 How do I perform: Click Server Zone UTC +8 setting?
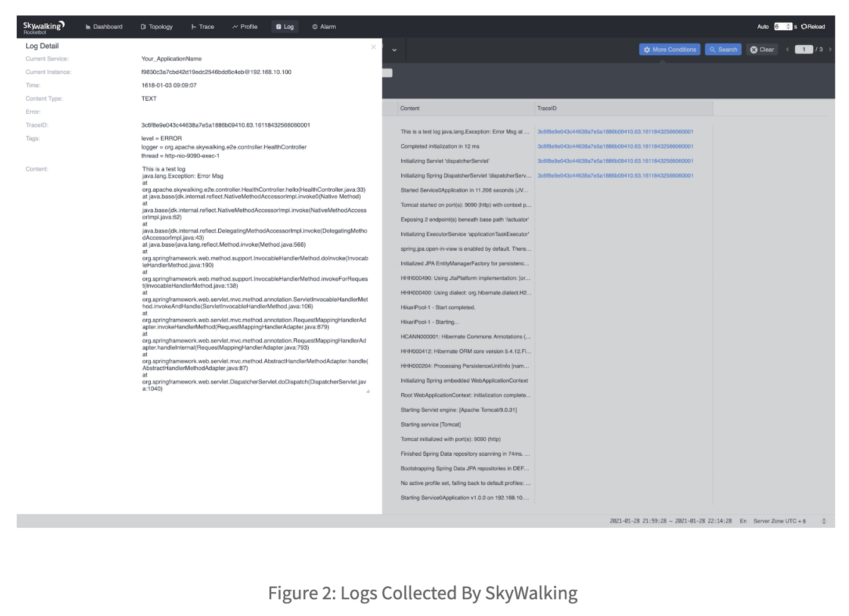pyautogui.click(x=779, y=521)
